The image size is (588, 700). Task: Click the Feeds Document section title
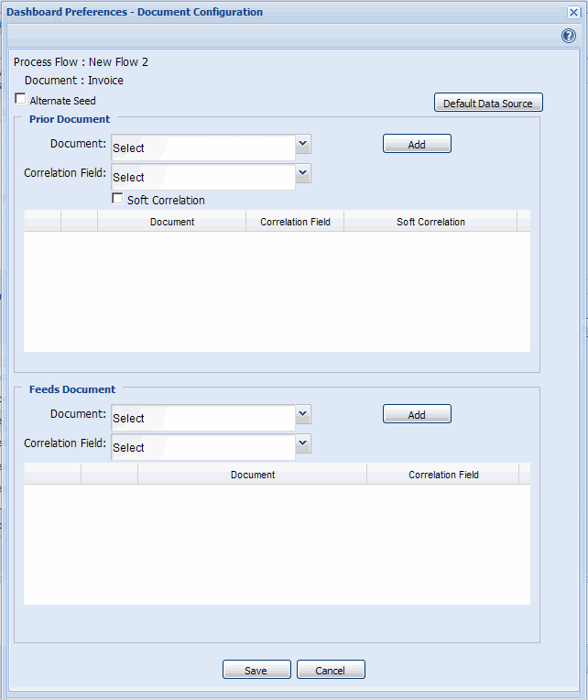click(x=72, y=389)
